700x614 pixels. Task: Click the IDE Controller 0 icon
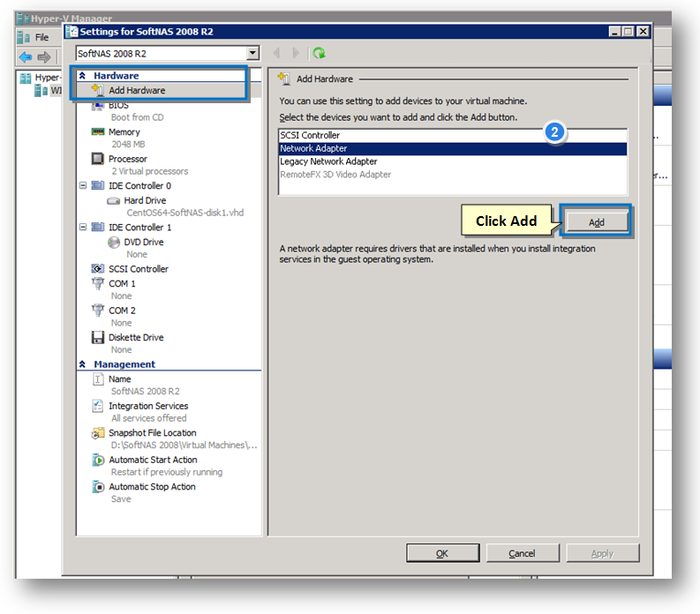point(98,185)
